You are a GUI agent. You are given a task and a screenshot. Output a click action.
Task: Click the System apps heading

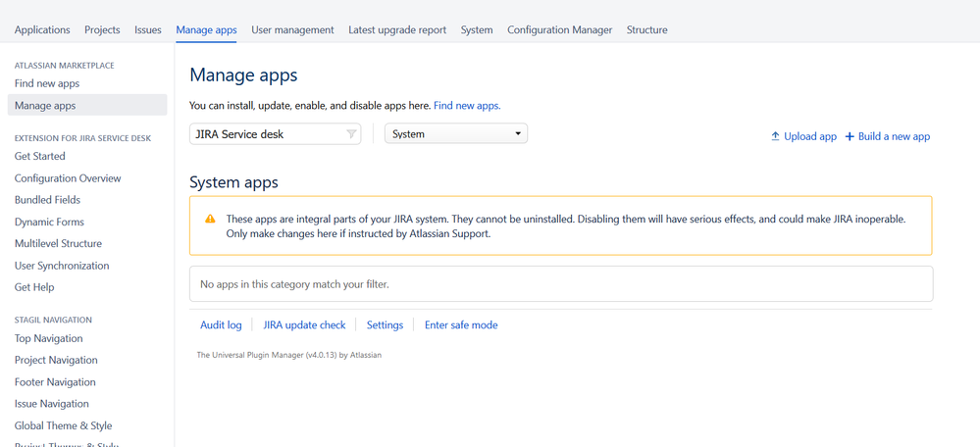[233, 183]
